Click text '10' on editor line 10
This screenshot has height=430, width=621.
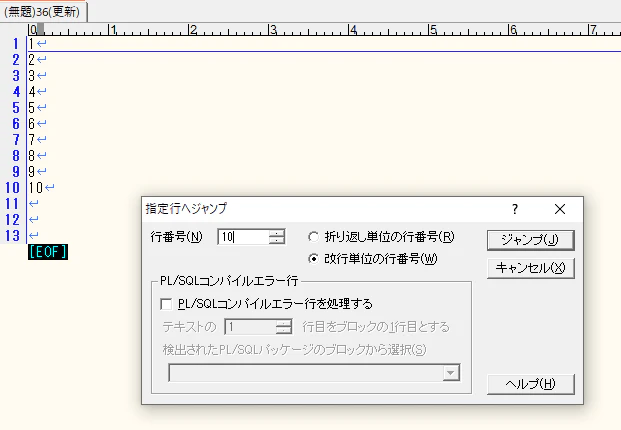coord(36,188)
